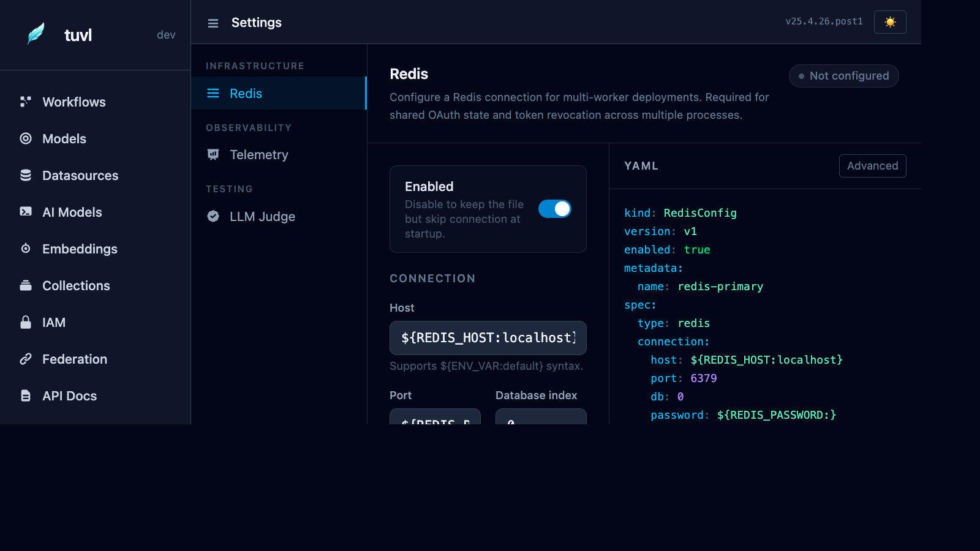The image size is (980, 551).
Task: Click the LLM Judge checkmark icon
Action: pos(213,216)
